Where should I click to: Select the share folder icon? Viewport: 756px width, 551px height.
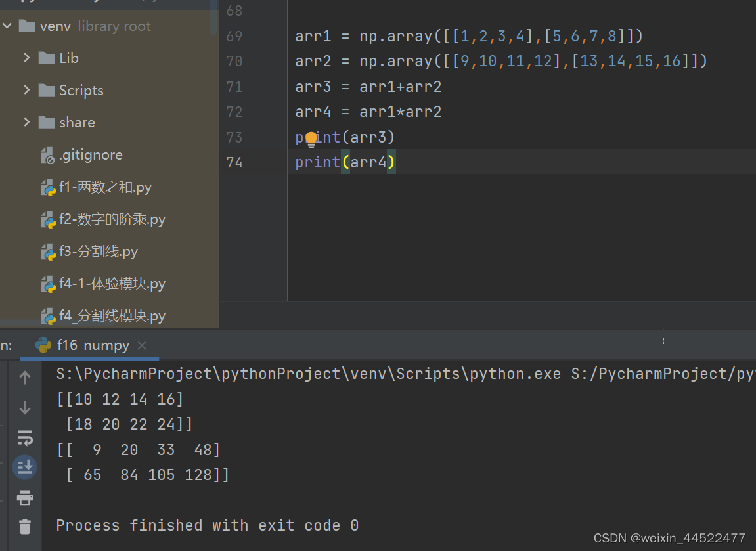point(46,122)
